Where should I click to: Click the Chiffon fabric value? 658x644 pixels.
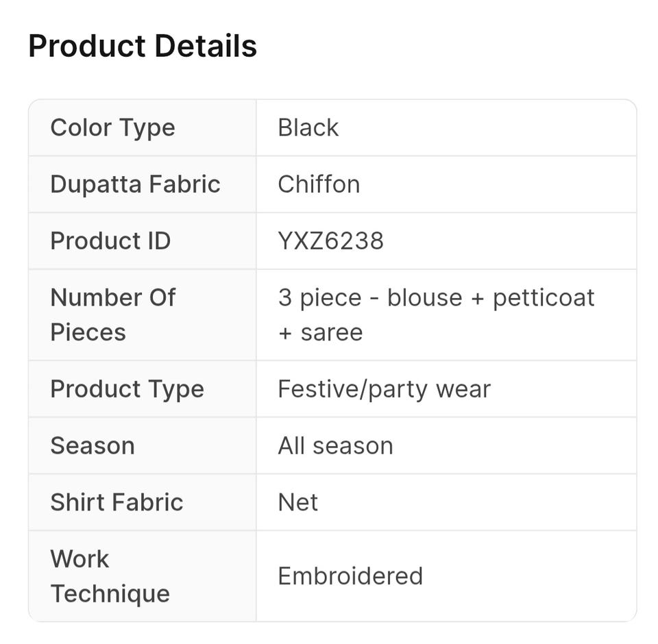319,184
